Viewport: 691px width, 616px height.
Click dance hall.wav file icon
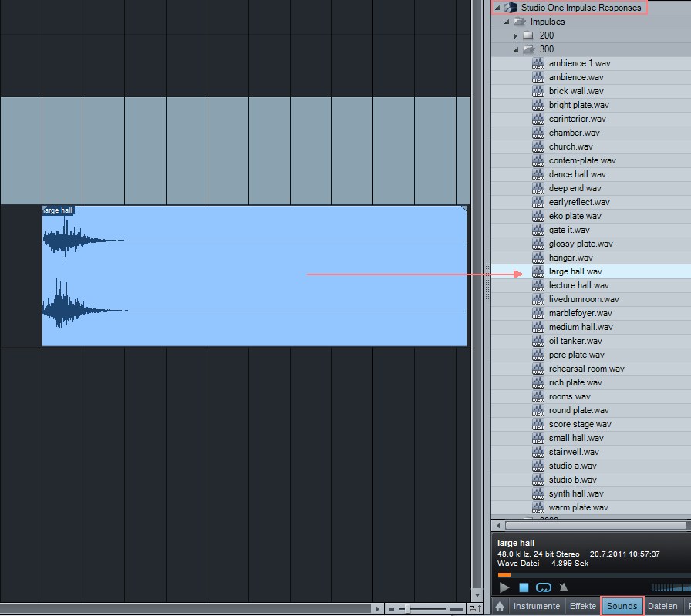tap(538, 174)
